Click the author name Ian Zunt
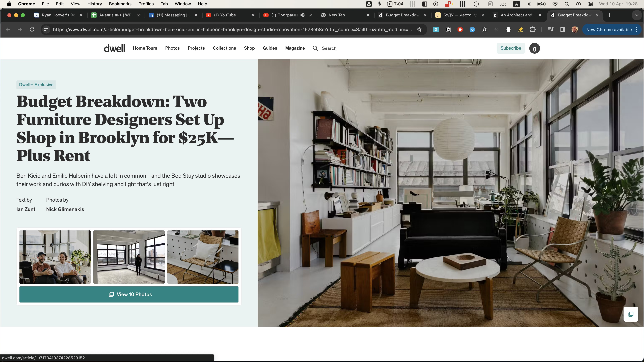 coord(26,209)
